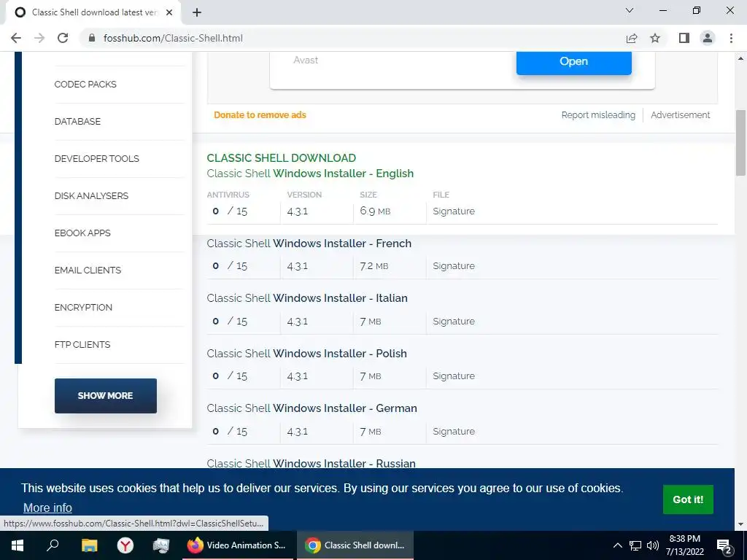The height and width of the screenshot is (560, 747).
Task: Open the taskbar computer utility icon
Action: (161, 545)
